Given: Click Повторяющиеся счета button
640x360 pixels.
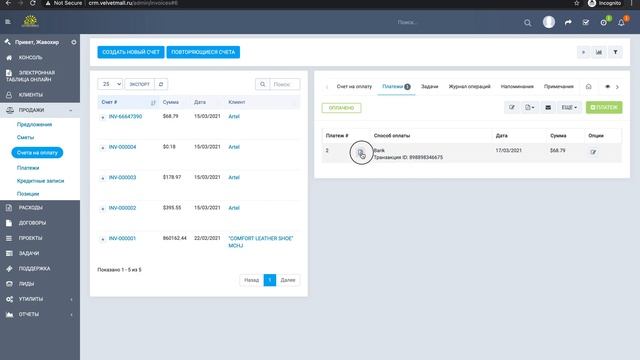Looking at the screenshot, I should (203, 52).
